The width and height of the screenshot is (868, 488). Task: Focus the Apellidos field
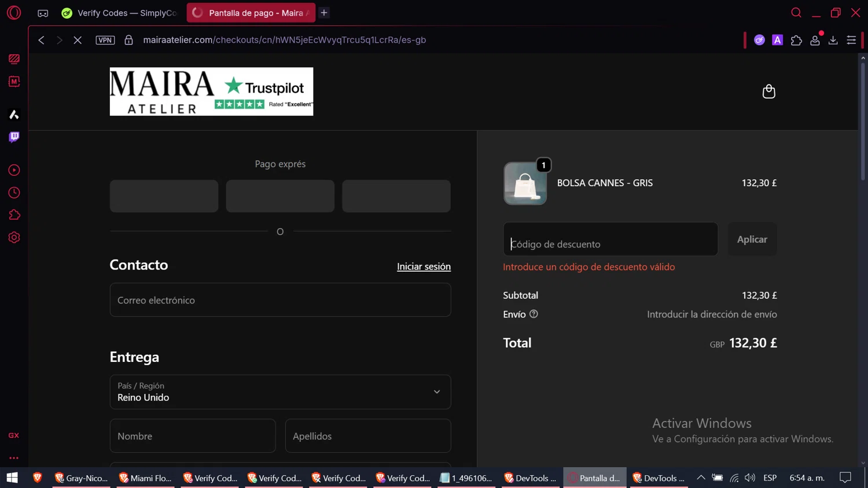(368, 436)
